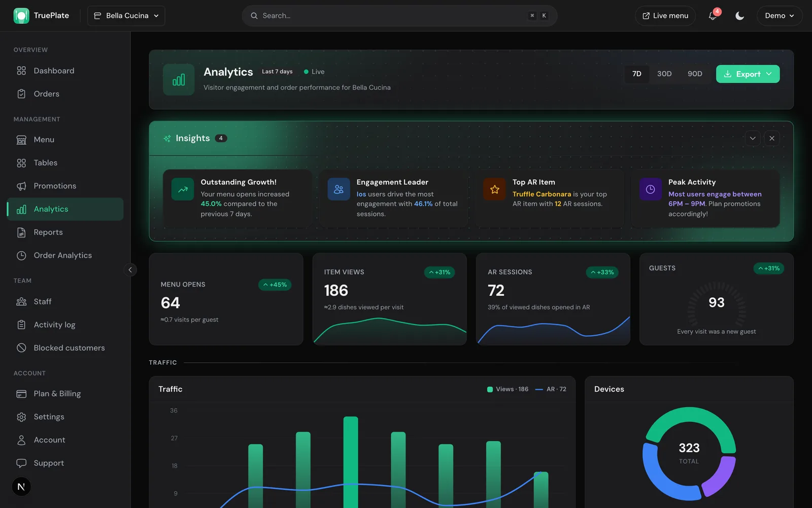
Task: Click the Promotions megaphone icon
Action: coord(21,186)
